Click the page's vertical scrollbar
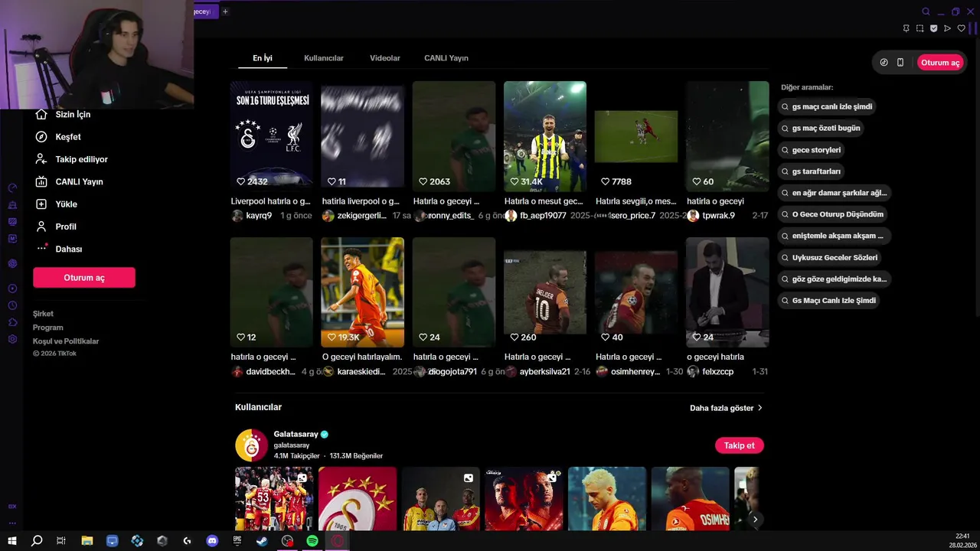 click(976, 176)
